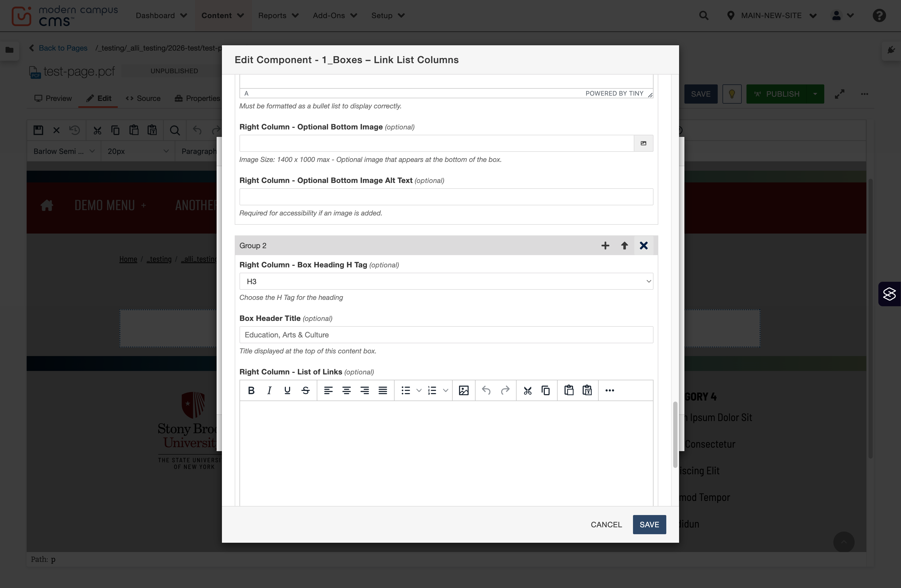This screenshot has width=901, height=588.
Task: Switch to the Source tab
Action: coord(143,98)
